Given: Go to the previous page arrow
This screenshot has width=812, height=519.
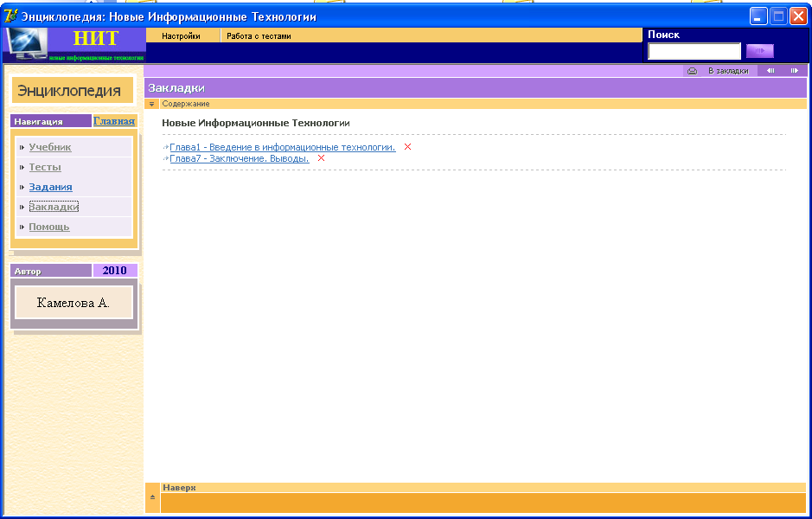Looking at the screenshot, I should (x=770, y=71).
